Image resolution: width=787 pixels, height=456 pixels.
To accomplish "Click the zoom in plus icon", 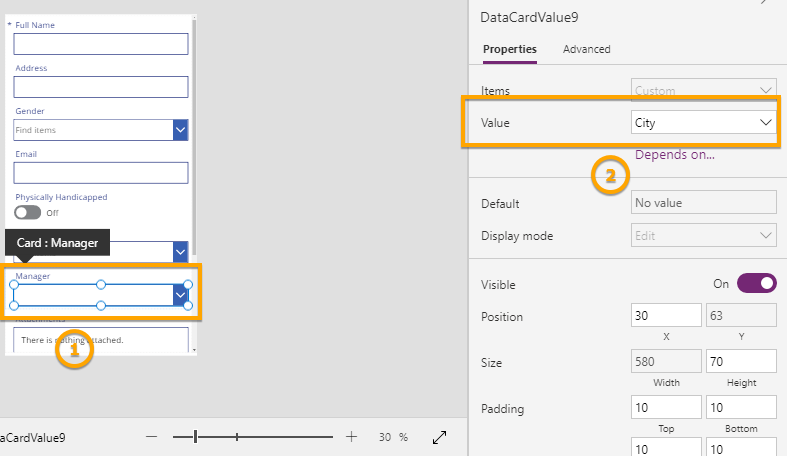I will [x=351, y=437].
